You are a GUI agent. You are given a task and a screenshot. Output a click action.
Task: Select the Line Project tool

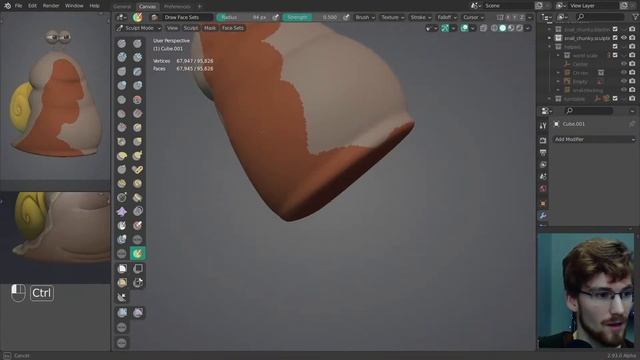122,298
